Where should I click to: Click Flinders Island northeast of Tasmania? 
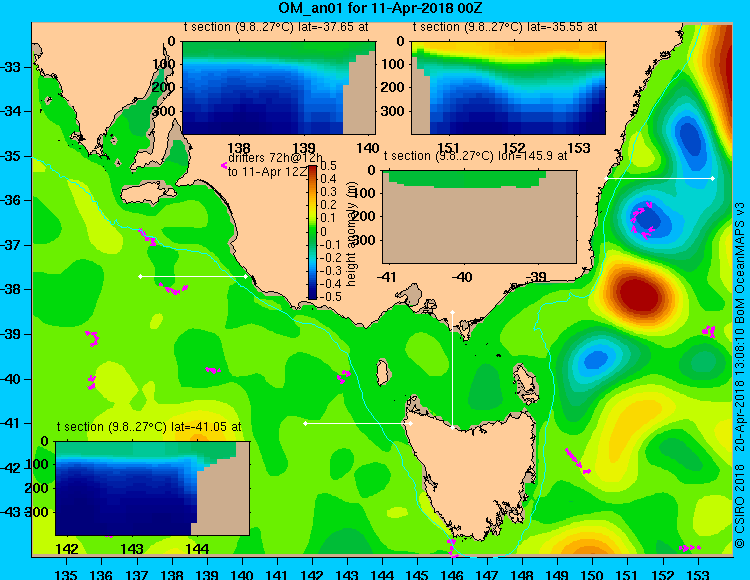(524, 380)
